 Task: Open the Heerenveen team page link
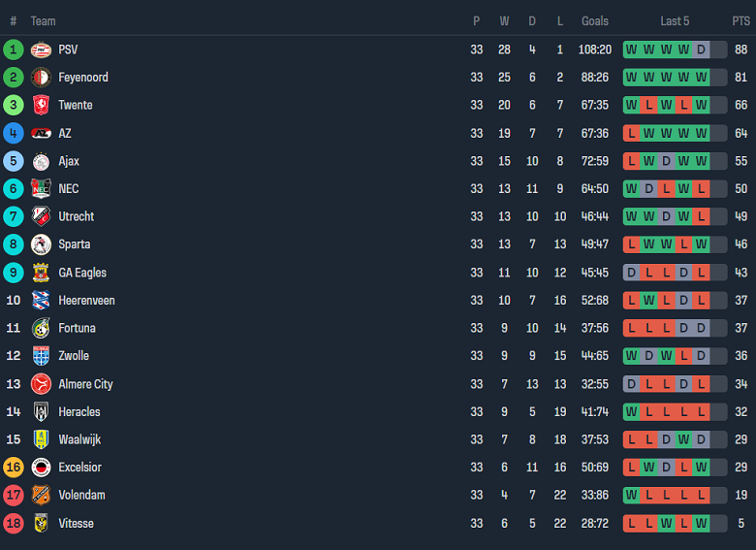(x=86, y=301)
